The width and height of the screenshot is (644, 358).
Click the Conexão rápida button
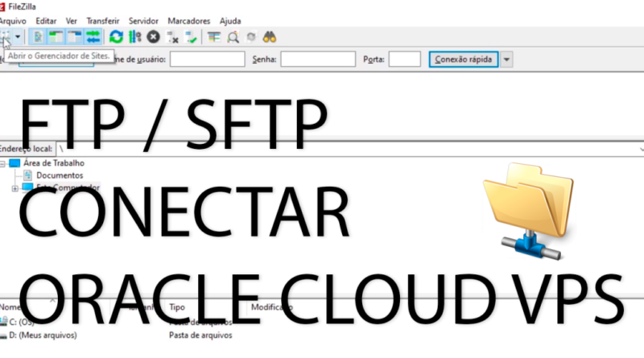coord(464,59)
